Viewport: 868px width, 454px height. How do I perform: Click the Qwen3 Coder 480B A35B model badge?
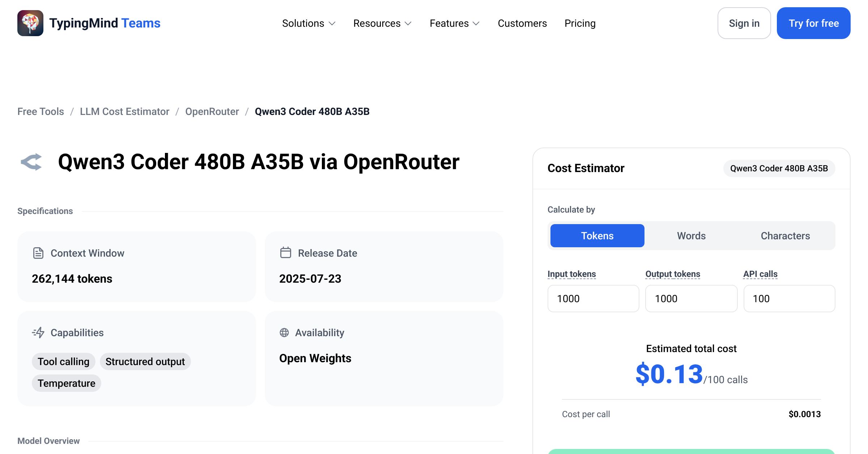point(779,168)
